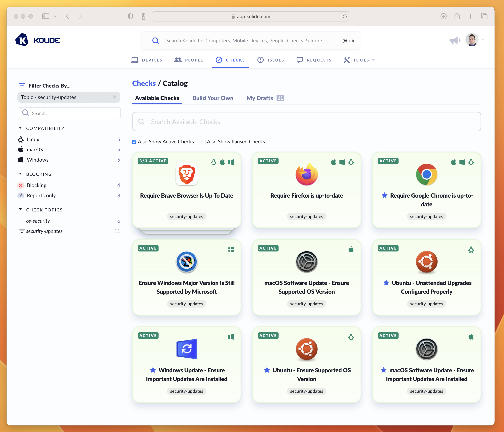Click the Brave browser lion icon
Image resolution: width=504 pixels, height=432 pixels.
click(x=187, y=175)
